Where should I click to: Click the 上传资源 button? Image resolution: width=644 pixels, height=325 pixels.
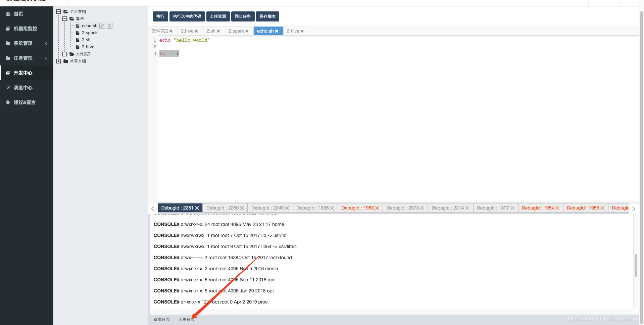point(218,16)
